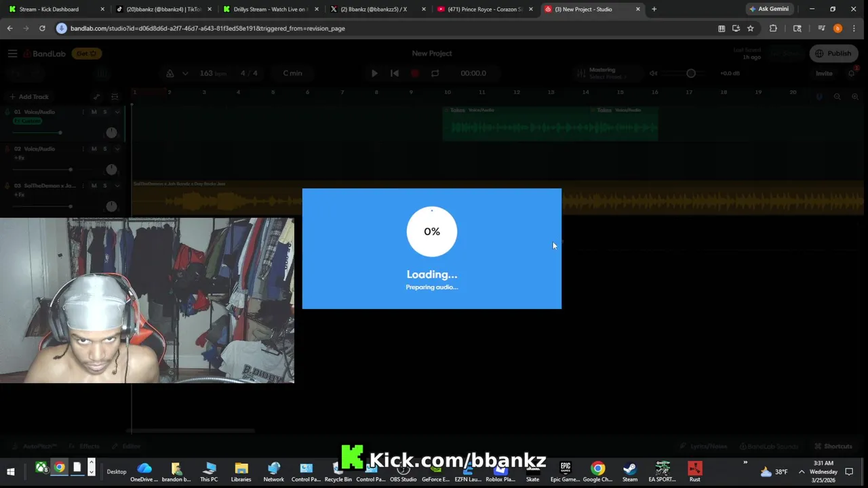The height and width of the screenshot is (488, 868).
Task: Open the BandLab hamburger menu
Action: click(12, 54)
